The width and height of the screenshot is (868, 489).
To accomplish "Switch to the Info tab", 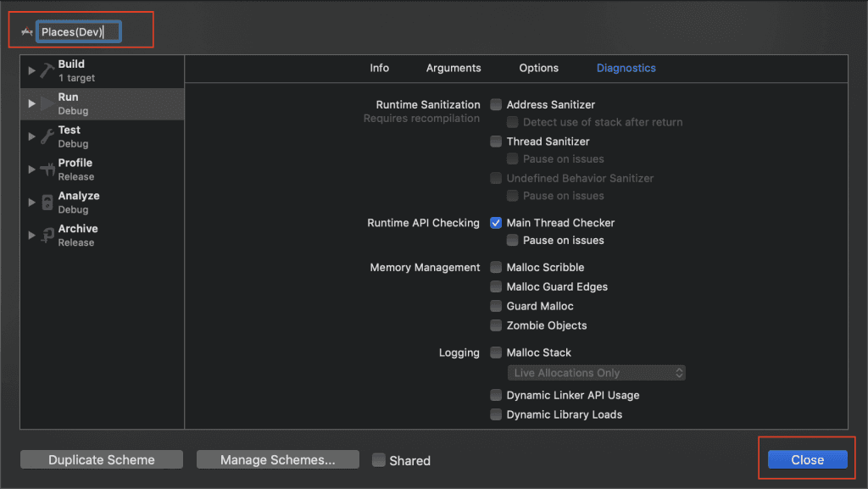I will [379, 68].
